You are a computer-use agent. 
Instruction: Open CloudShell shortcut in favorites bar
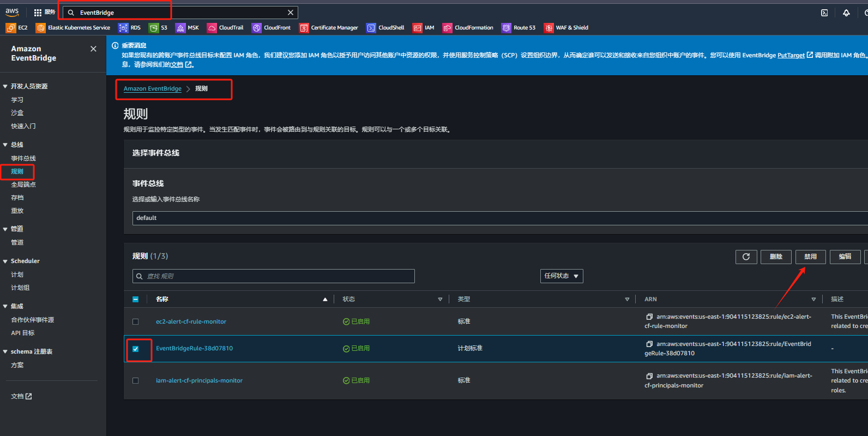tap(385, 28)
